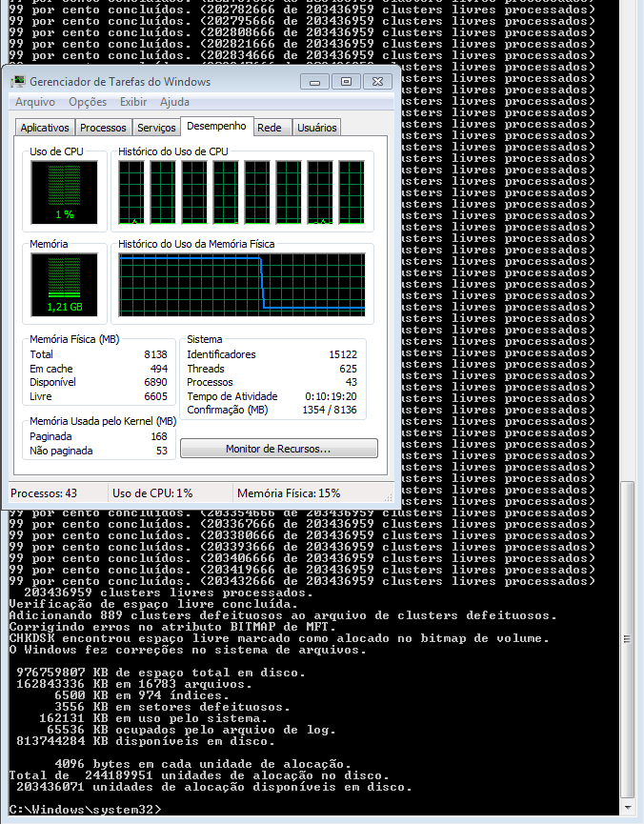
Task: Click the line '162843336 KB em 16783 arquivos'
Action: (x=134, y=684)
